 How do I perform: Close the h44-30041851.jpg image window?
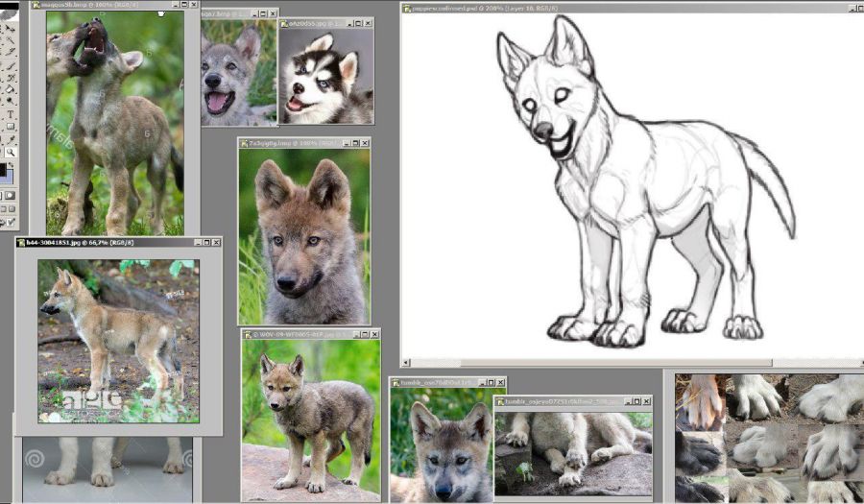(216, 244)
